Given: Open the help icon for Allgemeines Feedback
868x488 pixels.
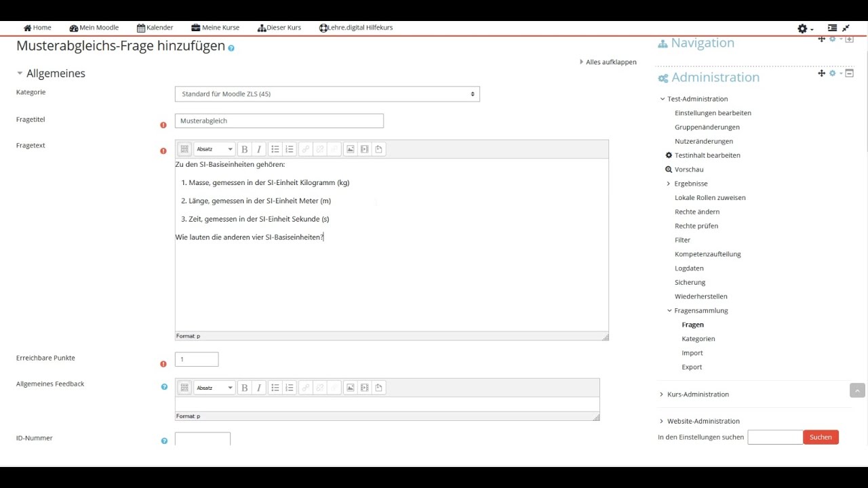Looking at the screenshot, I should coord(164,387).
